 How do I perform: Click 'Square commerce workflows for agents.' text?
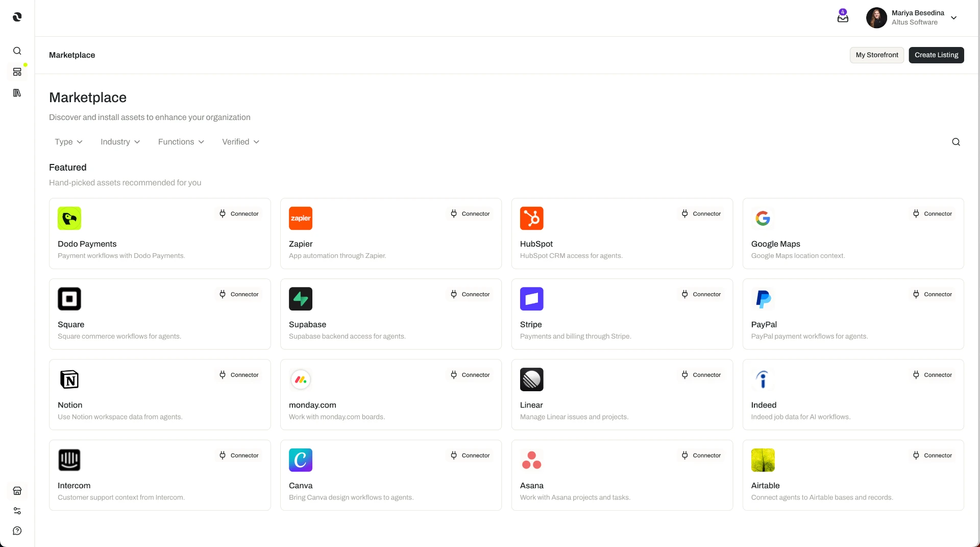pos(119,337)
